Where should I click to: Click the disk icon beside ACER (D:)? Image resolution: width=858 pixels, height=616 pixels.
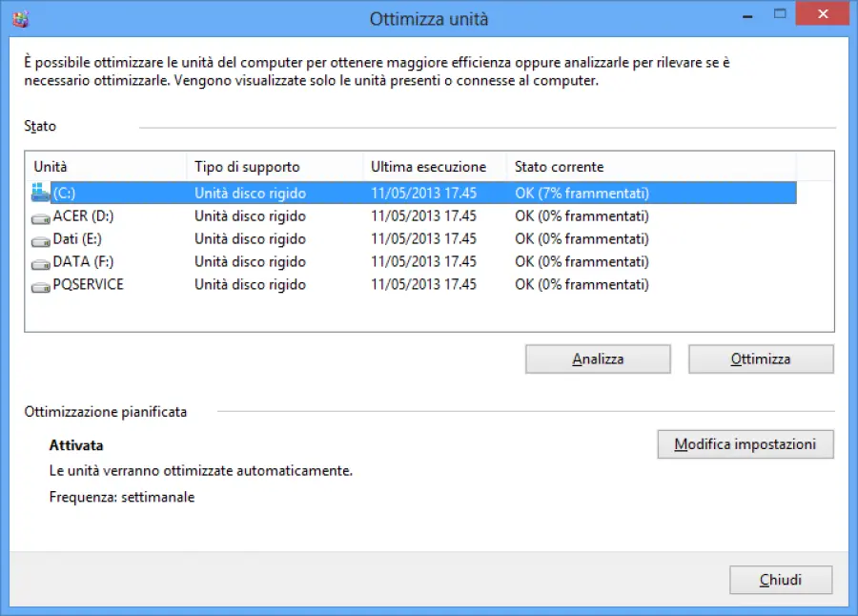39,216
